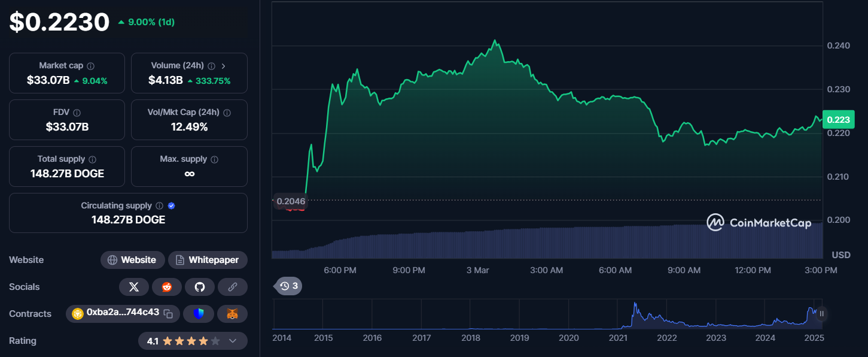Click the info icon beside Total supply
Image resolution: width=868 pixels, height=357 pixels.
click(x=92, y=159)
